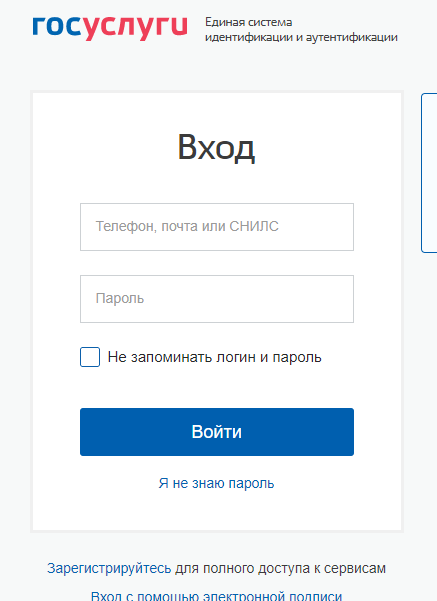Viewport: 437px width, 601px height.
Task: Click the blue 'гос' part of the logo
Action: pos(57,27)
